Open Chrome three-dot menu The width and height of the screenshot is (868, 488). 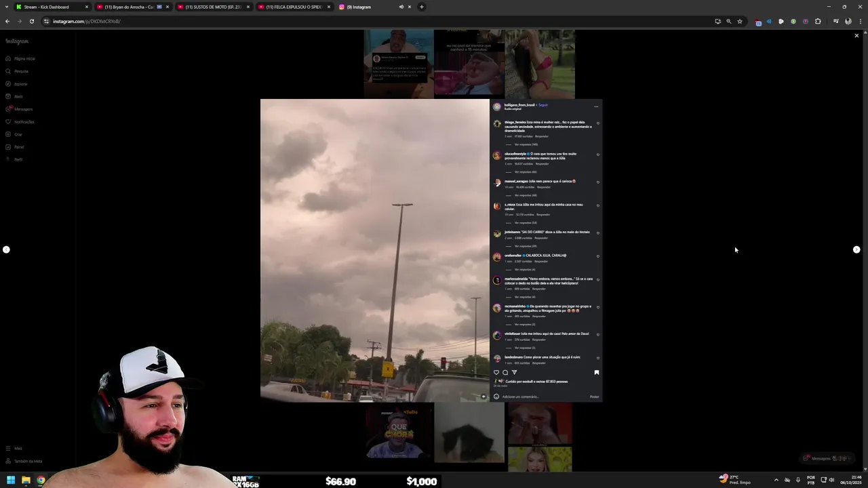[860, 21]
